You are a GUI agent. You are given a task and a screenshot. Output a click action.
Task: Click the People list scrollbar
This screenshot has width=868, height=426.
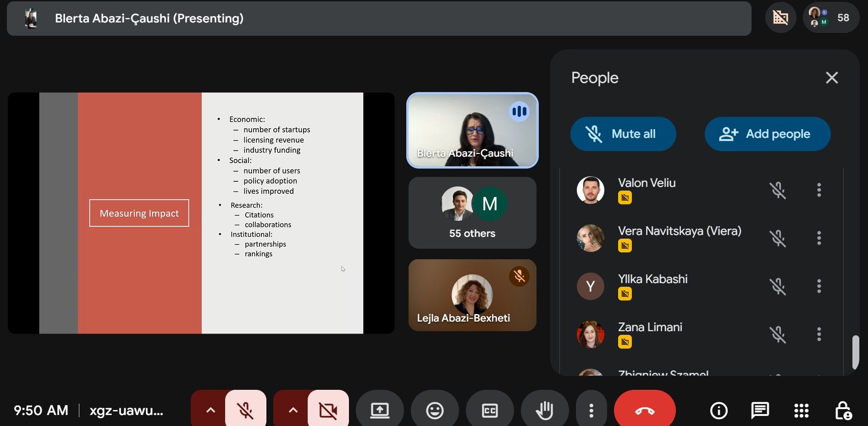855,352
